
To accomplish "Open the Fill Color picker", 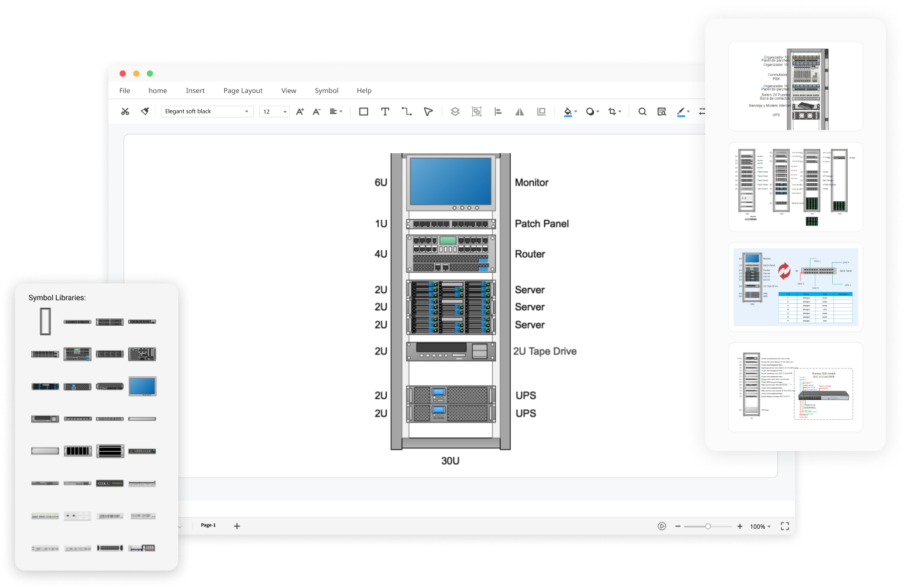I will click(569, 111).
